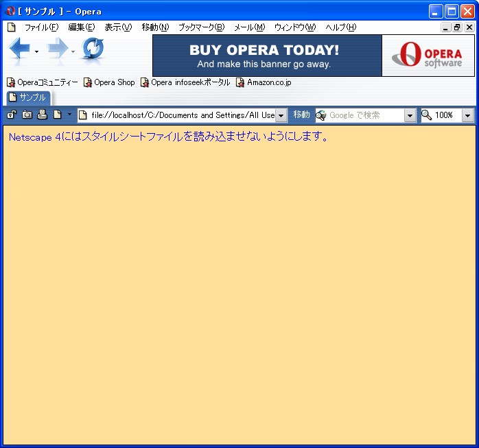Click the Google search icon

[x=320, y=115]
